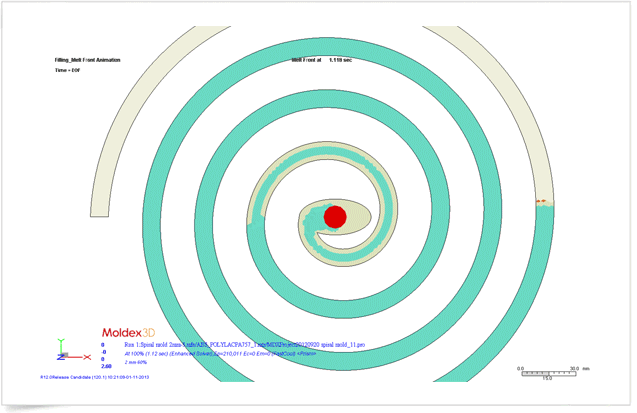Click the orange melt front marker on outer ring
Image resolution: width=637 pixels, height=413 pixels.
(541, 201)
